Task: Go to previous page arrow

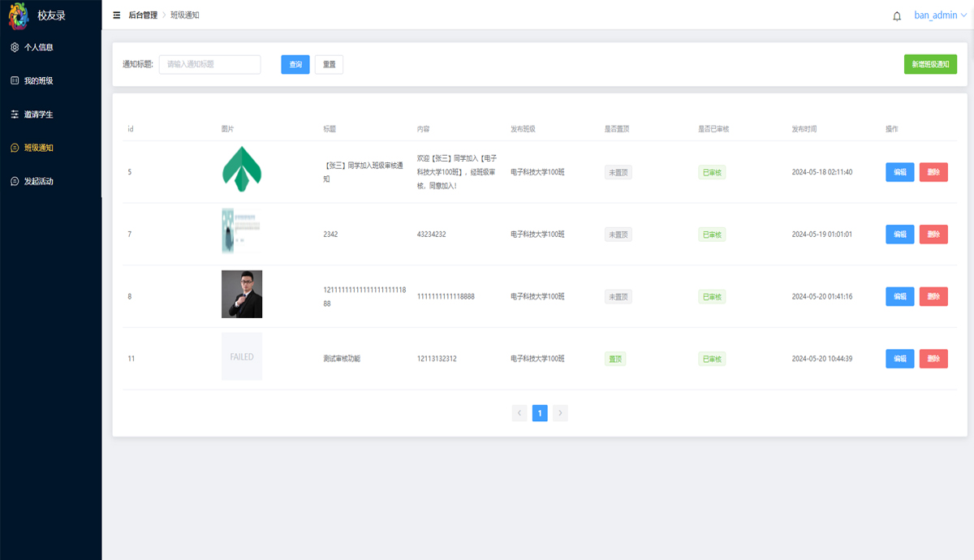Action: click(519, 413)
